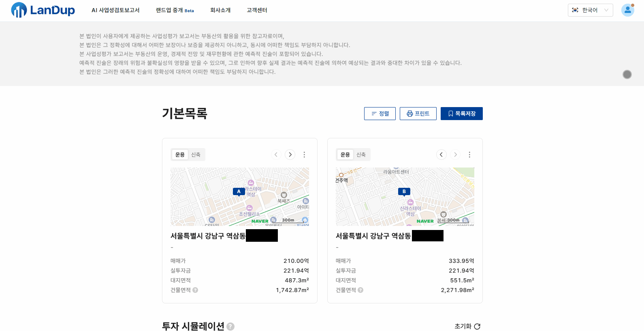Image resolution: width=644 pixels, height=331 pixels.
Task: Open the user profile avatar
Action: point(627,10)
